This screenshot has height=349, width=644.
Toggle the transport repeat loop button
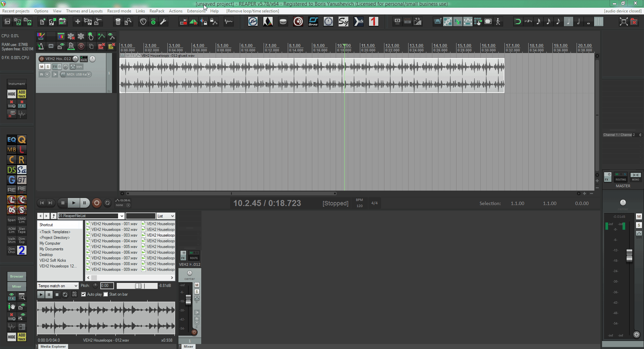[x=107, y=203]
